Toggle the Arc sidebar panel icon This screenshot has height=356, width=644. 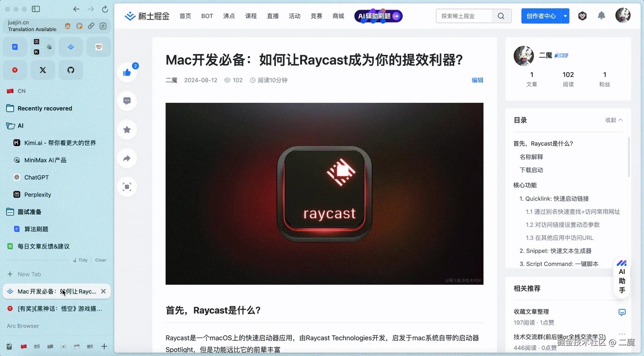click(x=36, y=9)
